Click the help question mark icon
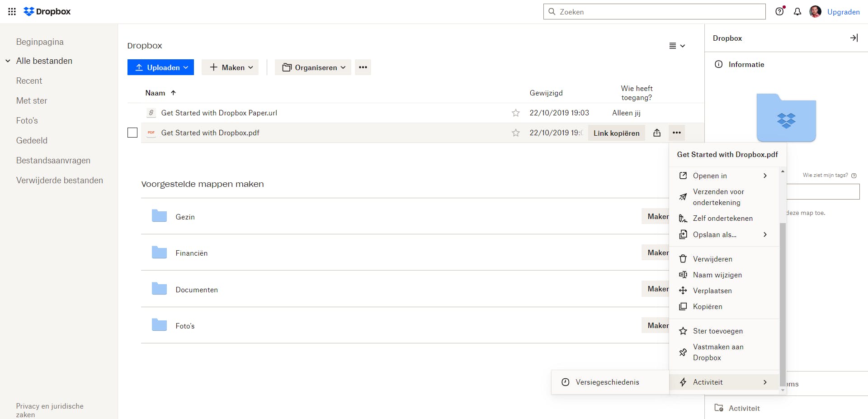 (779, 12)
